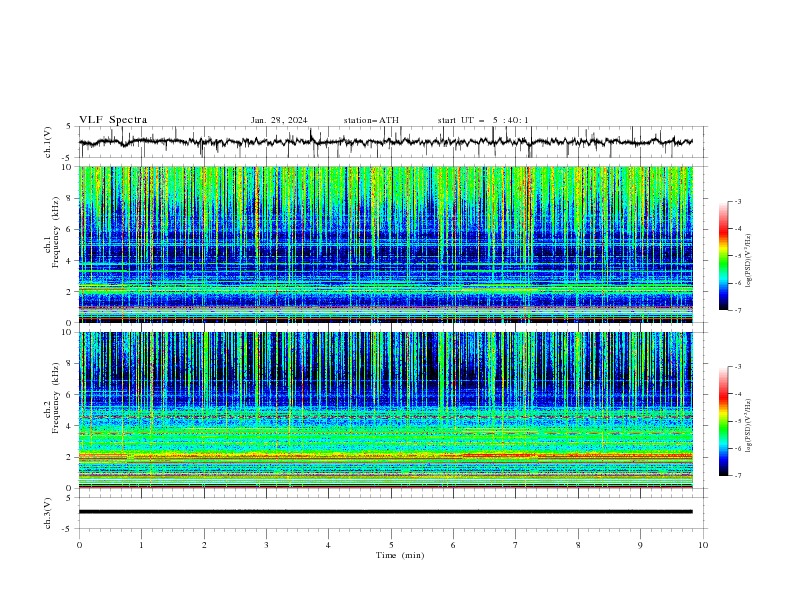Click the date 'Jan. 28, 2024'

tap(279, 120)
